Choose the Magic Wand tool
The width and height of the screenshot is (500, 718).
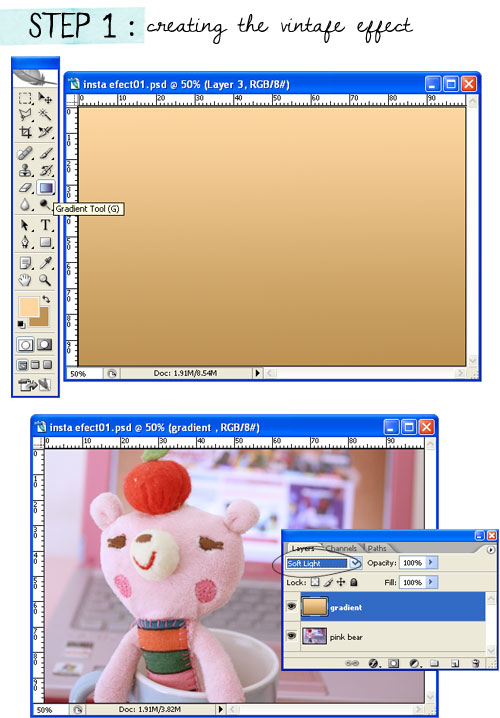point(45,114)
